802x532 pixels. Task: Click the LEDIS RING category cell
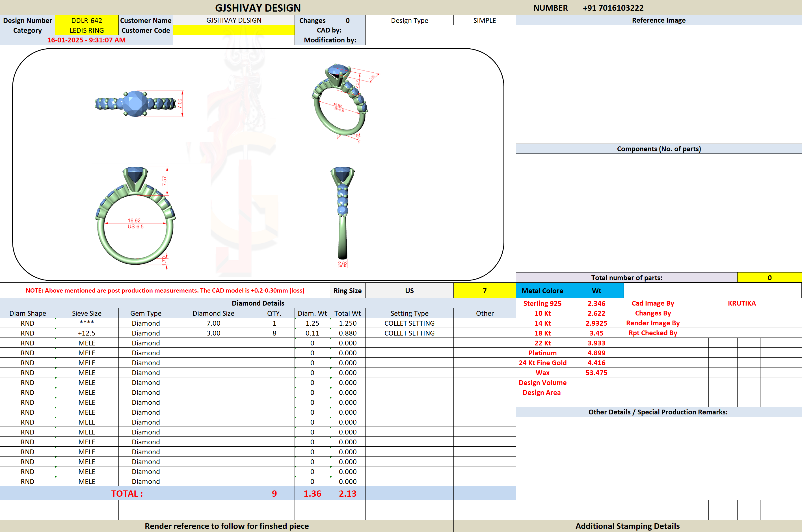(x=87, y=30)
